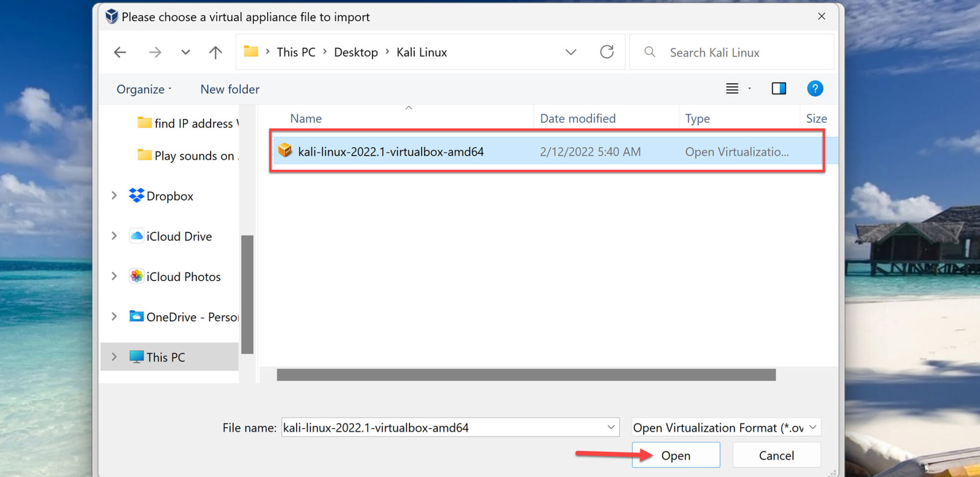Click Desktop in the breadcrumb path
This screenshot has width=980, height=477.
coord(356,52)
